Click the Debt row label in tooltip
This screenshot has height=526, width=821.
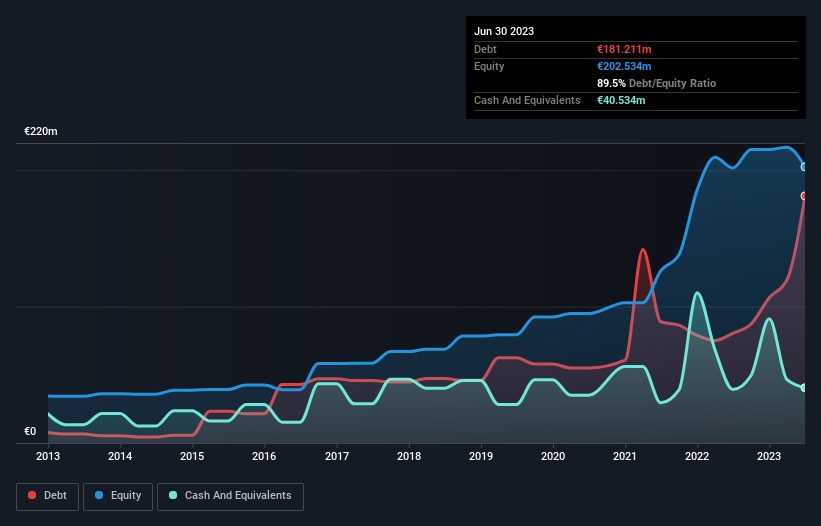(485, 49)
